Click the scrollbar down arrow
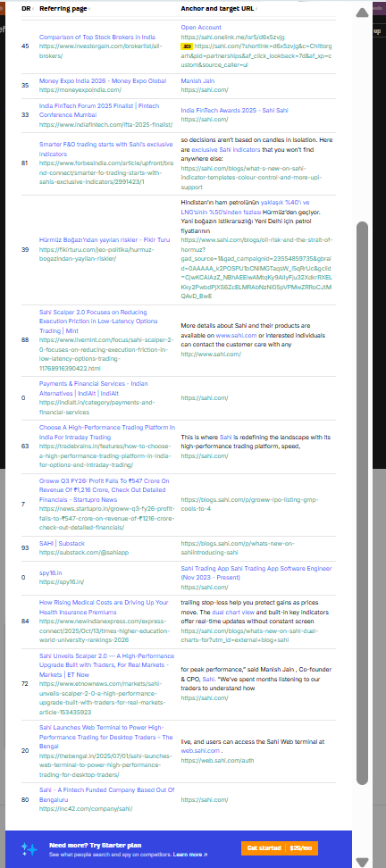The height and width of the screenshot is (868, 386). coord(362,862)
